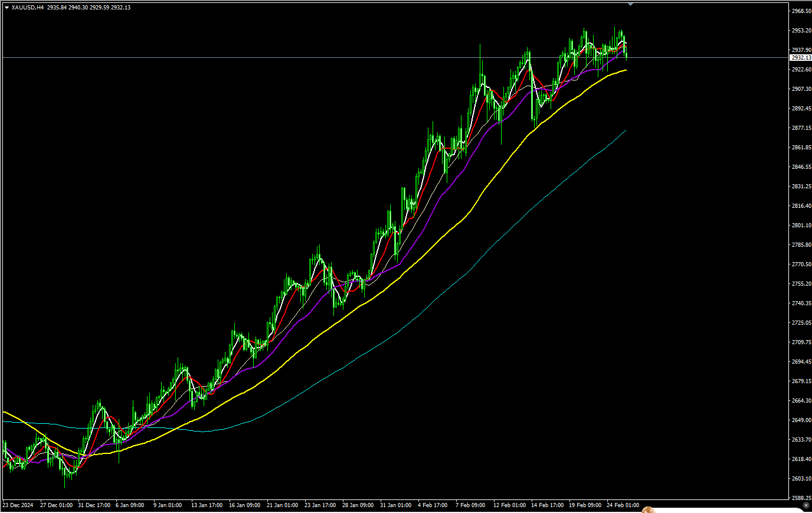Screen dimensions: 812x513
Task: Click the 28 Jan 09:00 time label
Action: (x=358, y=505)
